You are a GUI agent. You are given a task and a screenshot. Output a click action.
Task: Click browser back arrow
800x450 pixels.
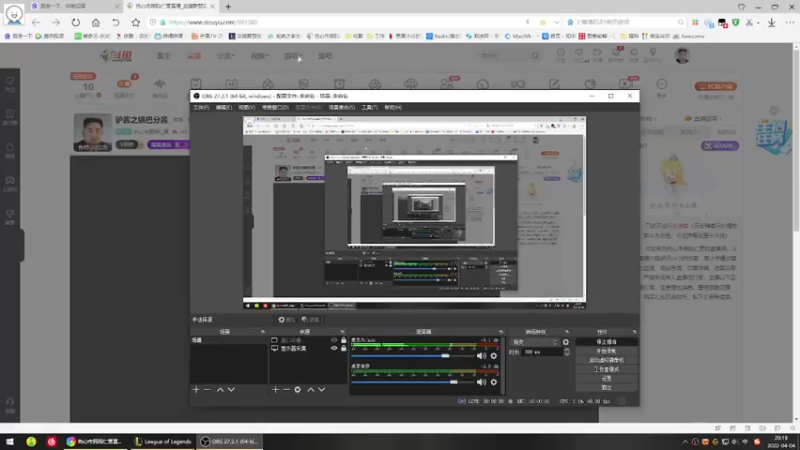tap(36, 22)
